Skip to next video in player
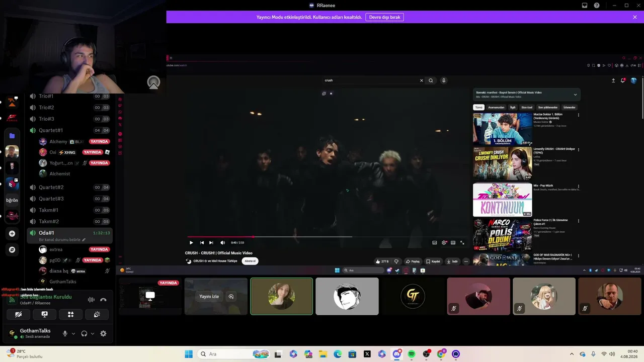The width and height of the screenshot is (644, 362). (211, 242)
